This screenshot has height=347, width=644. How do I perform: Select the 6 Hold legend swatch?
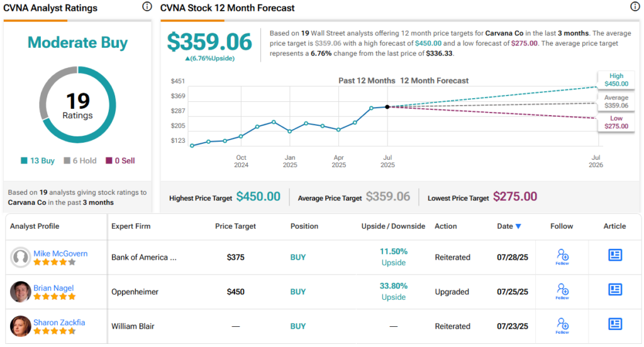[67, 160]
